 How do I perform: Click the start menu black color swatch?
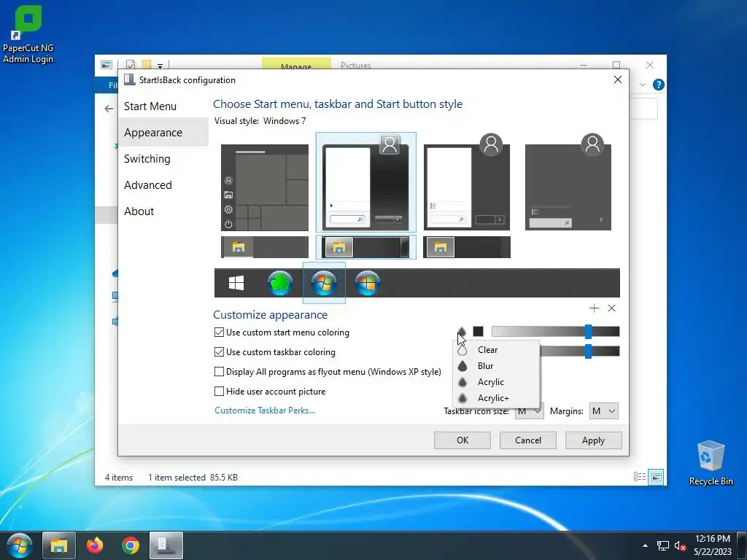(478, 331)
